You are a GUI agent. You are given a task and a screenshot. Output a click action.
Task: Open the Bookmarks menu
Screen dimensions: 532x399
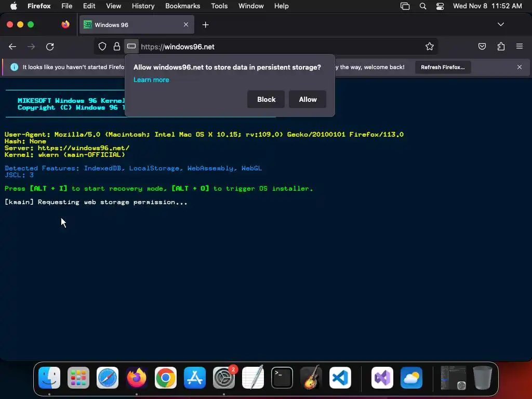click(182, 6)
